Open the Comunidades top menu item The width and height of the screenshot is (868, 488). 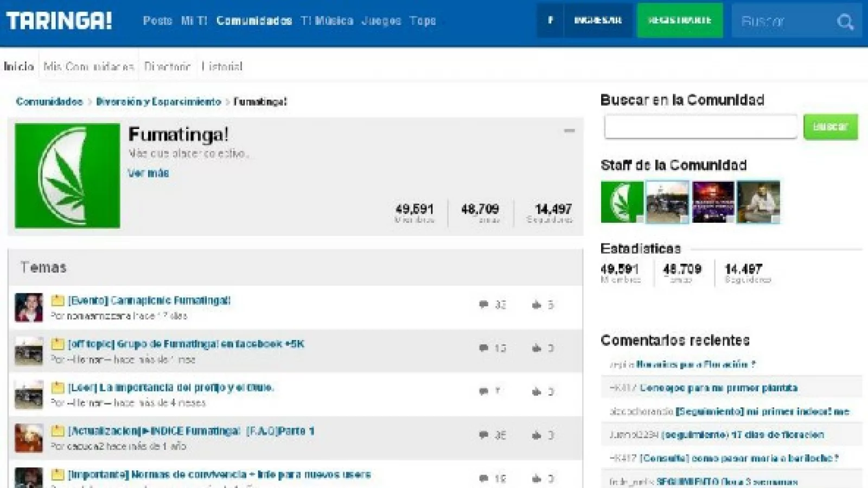tap(254, 21)
